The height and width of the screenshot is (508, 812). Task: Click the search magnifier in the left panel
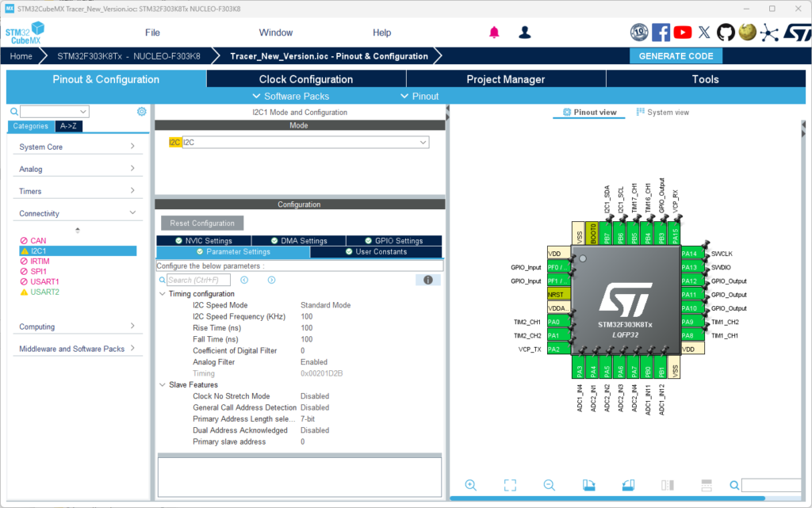coord(14,112)
